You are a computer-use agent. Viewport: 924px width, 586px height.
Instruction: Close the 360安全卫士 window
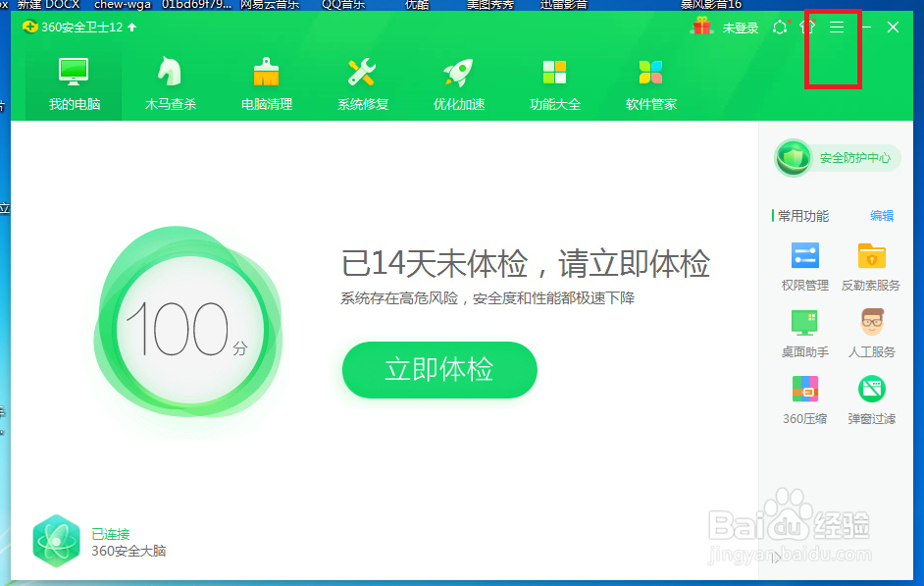point(893,27)
